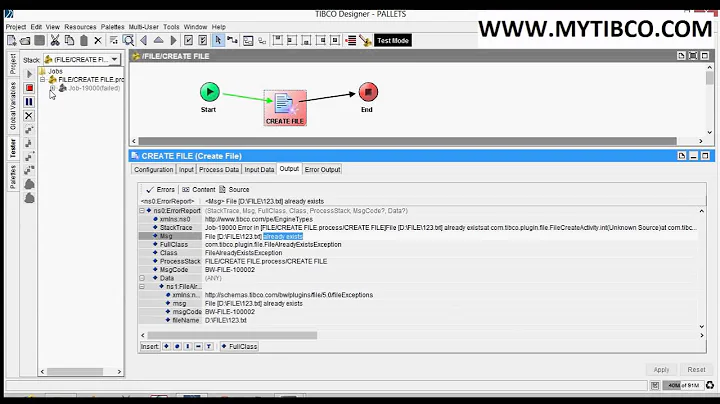Viewport: 720px width, 404px height.
Task: Open the vertical Palettes side tab
Action: click(x=13, y=176)
